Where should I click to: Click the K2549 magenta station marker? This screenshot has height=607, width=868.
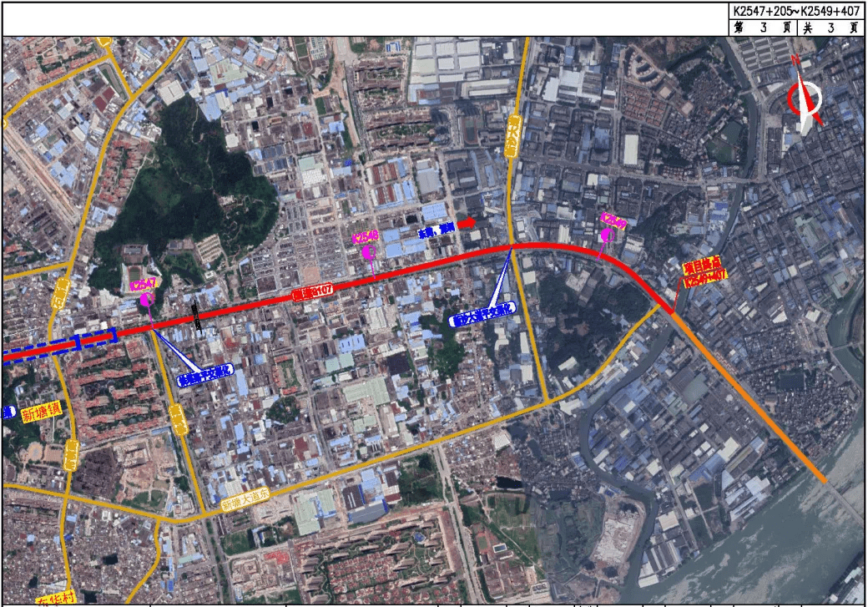tap(608, 235)
